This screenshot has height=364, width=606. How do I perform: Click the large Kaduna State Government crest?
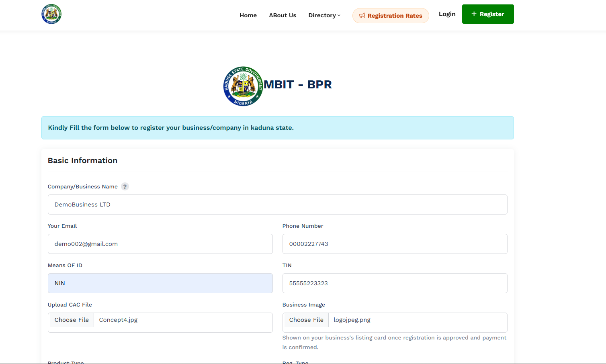pos(243,86)
